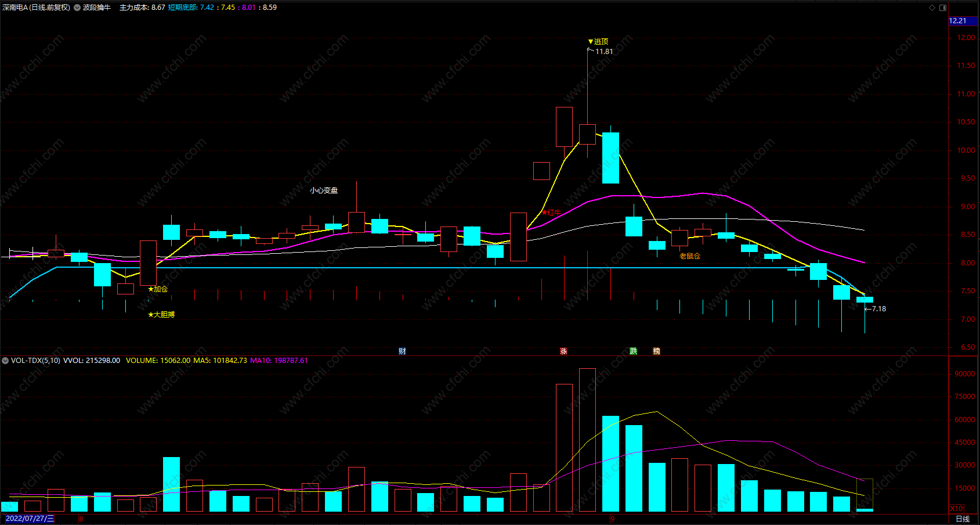This screenshot has width=980, height=525.
Task: Click the 深南电A (日线.前复权) title
Action: (x=36, y=8)
